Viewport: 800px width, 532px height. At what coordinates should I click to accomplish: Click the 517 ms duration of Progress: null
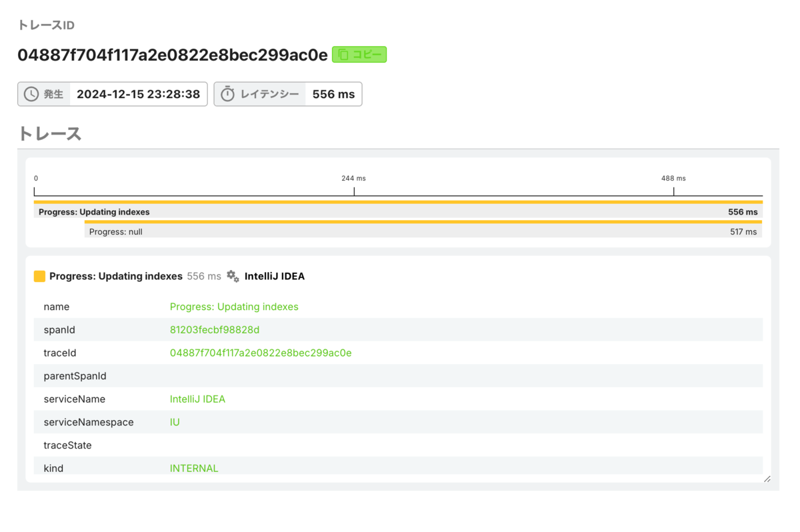pyautogui.click(x=743, y=232)
